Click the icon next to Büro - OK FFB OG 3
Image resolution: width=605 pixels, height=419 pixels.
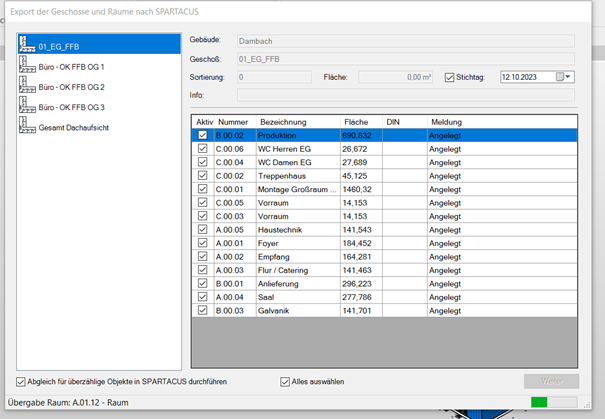click(x=27, y=106)
